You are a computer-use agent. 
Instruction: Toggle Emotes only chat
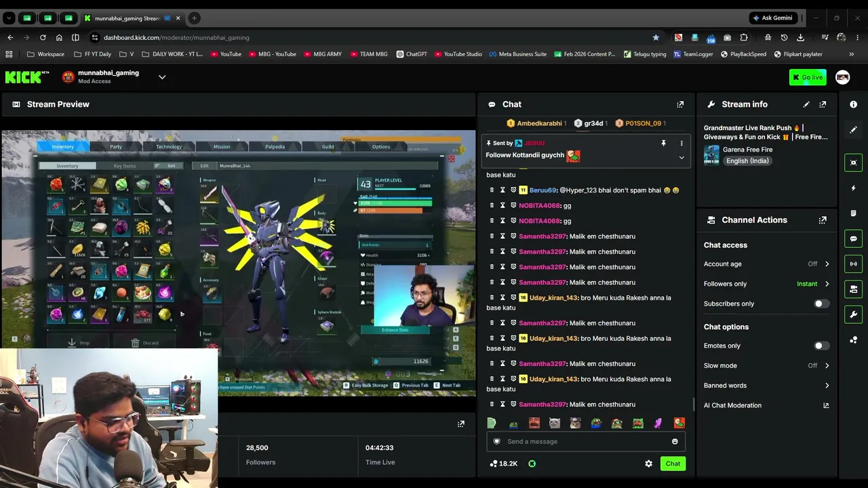point(821,346)
